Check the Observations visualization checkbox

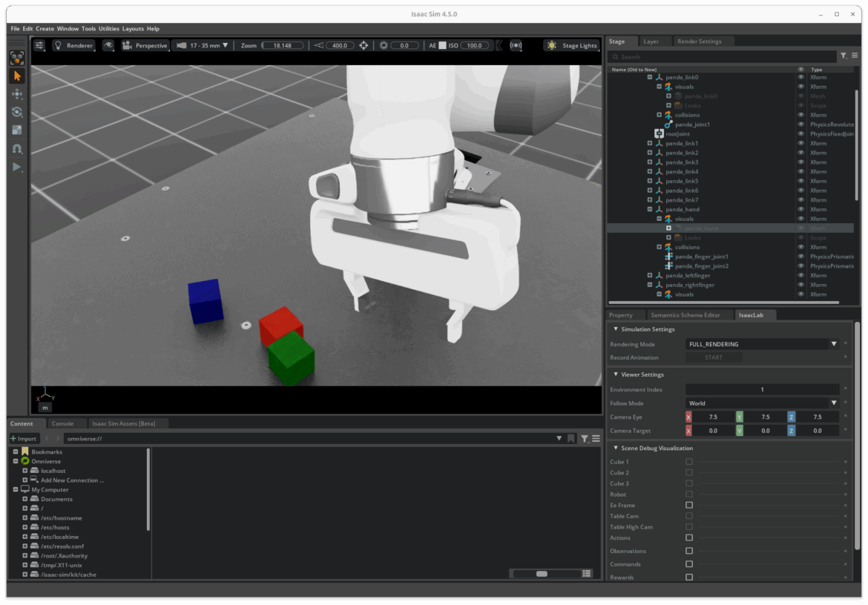click(x=689, y=551)
